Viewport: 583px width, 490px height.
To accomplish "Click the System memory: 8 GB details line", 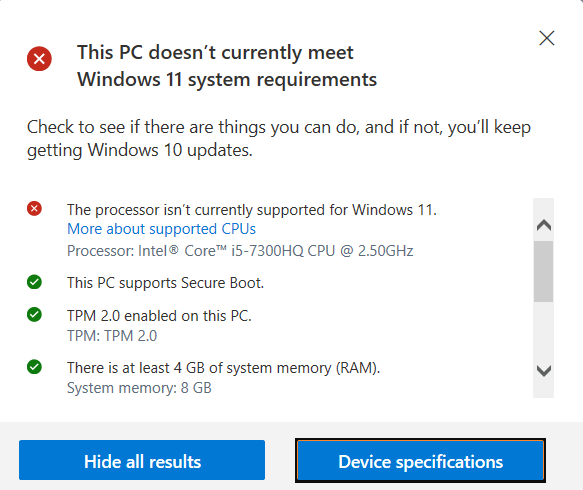I will point(139,388).
